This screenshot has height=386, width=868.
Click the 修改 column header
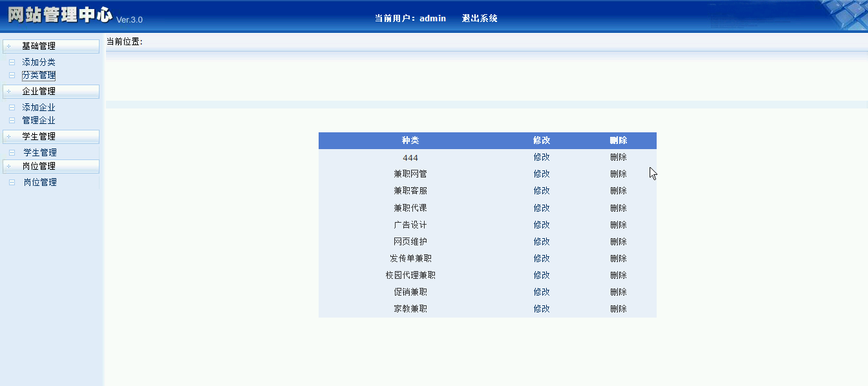pyautogui.click(x=542, y=140)
